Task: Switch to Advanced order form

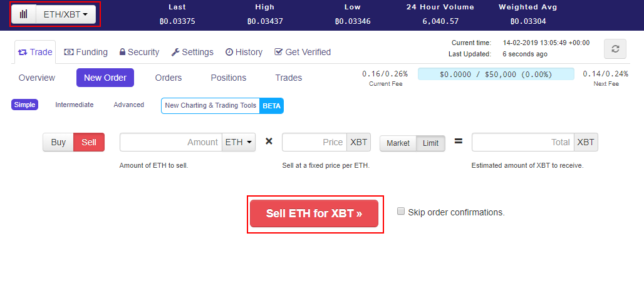Action: 128,105
